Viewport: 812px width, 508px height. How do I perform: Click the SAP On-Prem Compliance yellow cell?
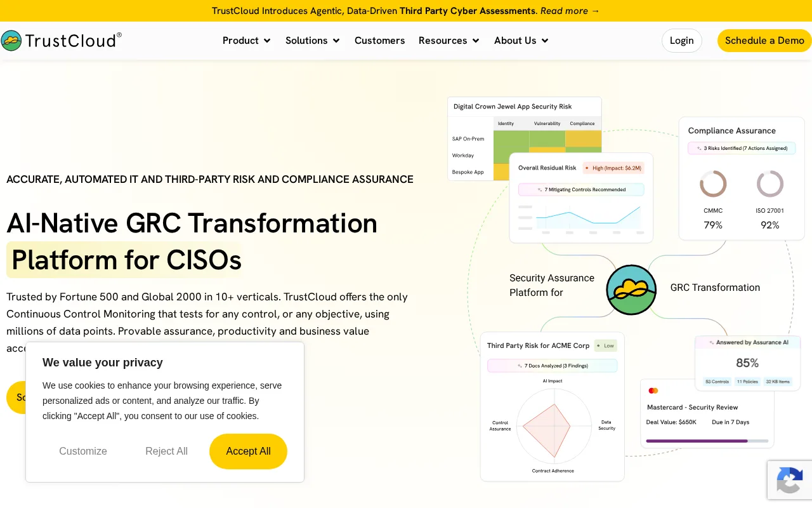pyautogui.click(x=583, y=138)
